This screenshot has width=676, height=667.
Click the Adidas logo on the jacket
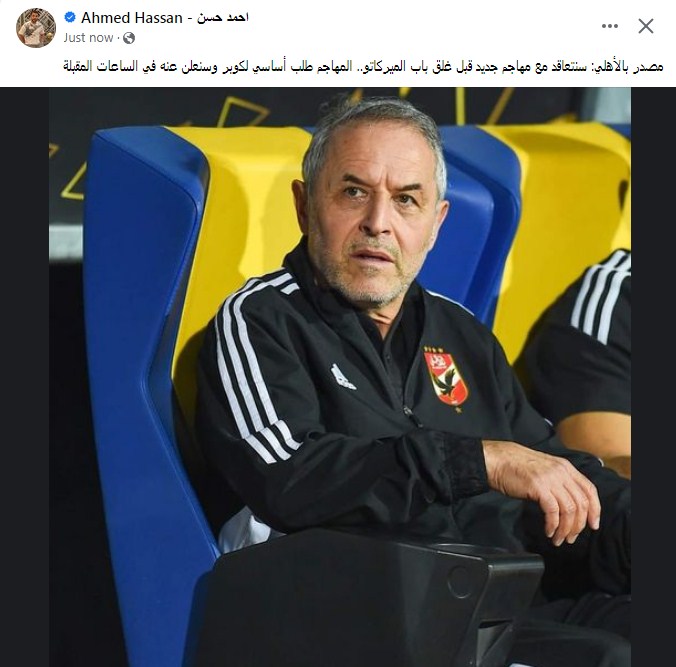[x=343, y=377]
